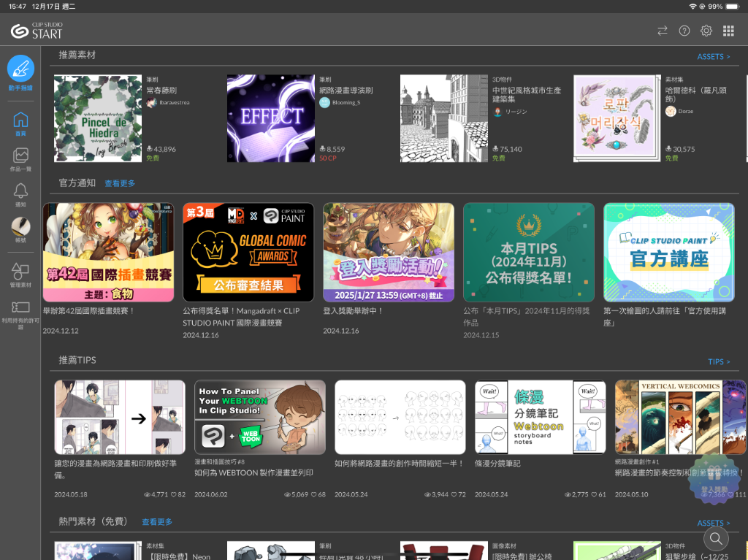Click 條漫分鏡筆記 title text

(x=497, y=464)
